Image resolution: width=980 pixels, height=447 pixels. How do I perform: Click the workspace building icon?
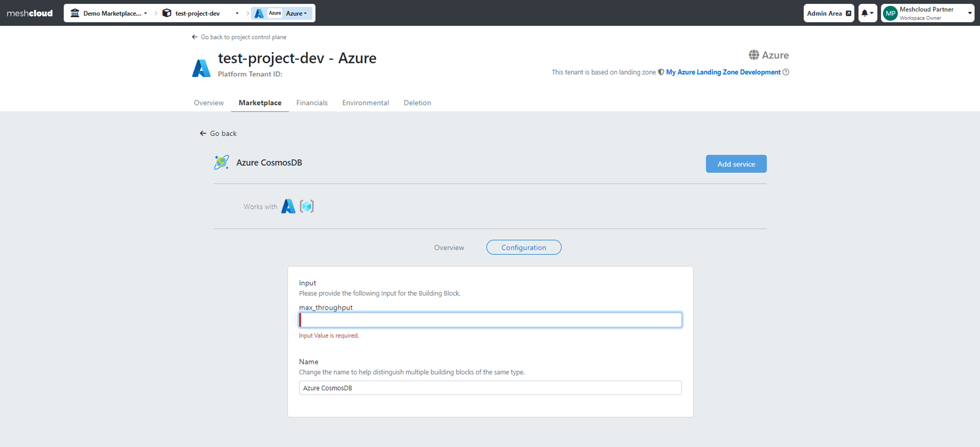(75, 13)
